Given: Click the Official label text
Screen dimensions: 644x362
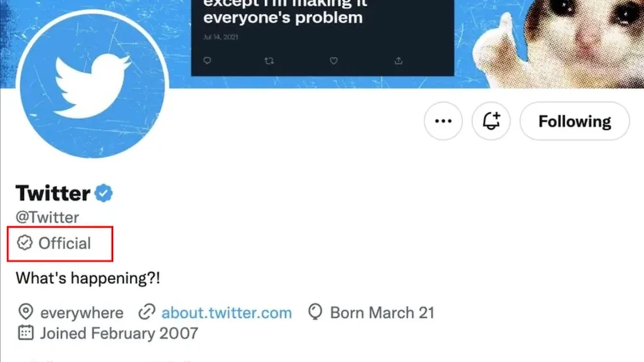Looking at the screenshot, I should [64, 243].
